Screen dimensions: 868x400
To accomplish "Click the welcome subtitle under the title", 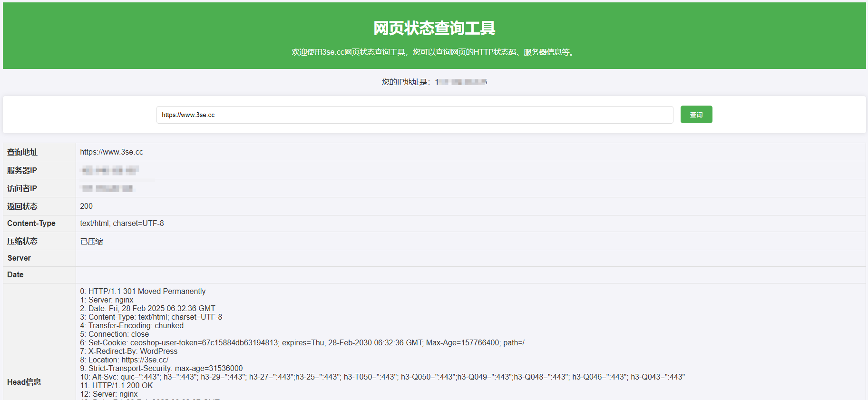I will (434, 52).
